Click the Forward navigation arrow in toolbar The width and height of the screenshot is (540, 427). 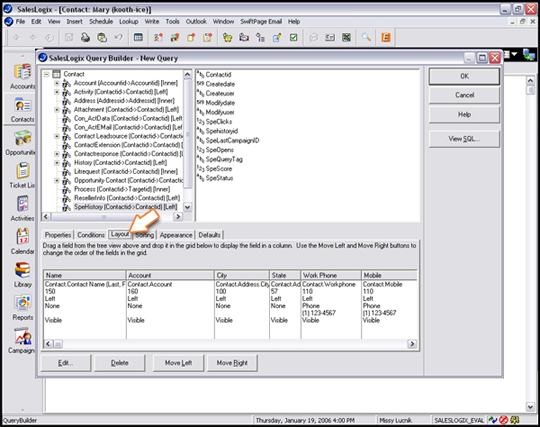(x=33, y=37)
